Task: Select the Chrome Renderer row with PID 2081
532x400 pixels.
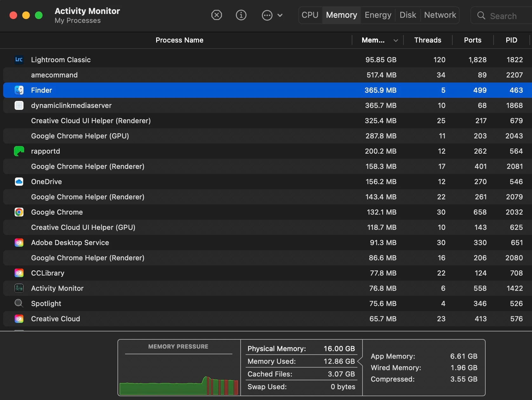Action: [x=268, y=166]
